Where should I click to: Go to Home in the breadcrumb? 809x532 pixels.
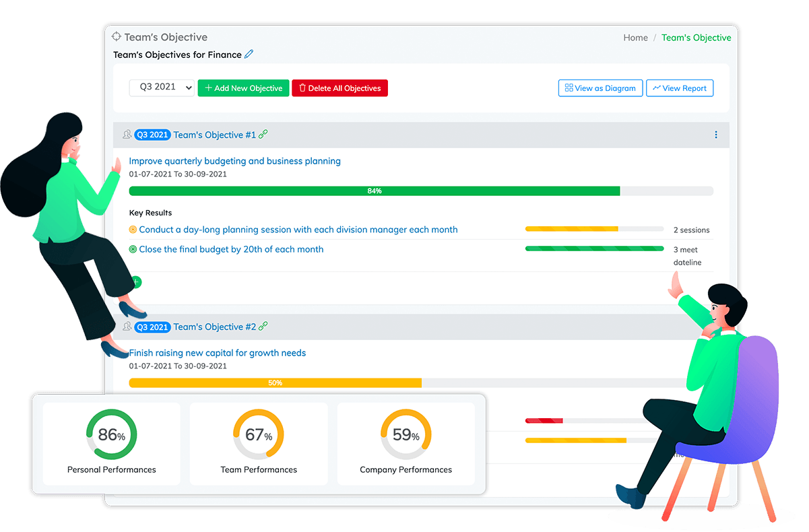[635, 38]
